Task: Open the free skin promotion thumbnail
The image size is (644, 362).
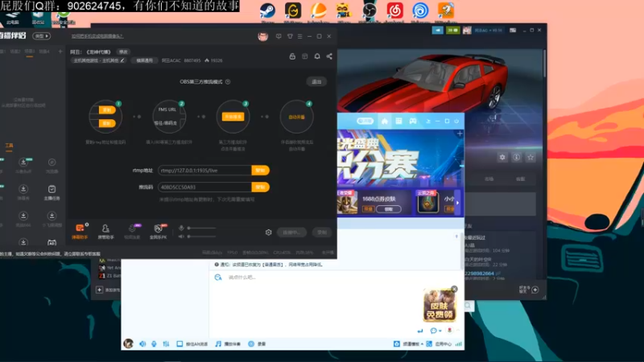Action: (440, 306)
